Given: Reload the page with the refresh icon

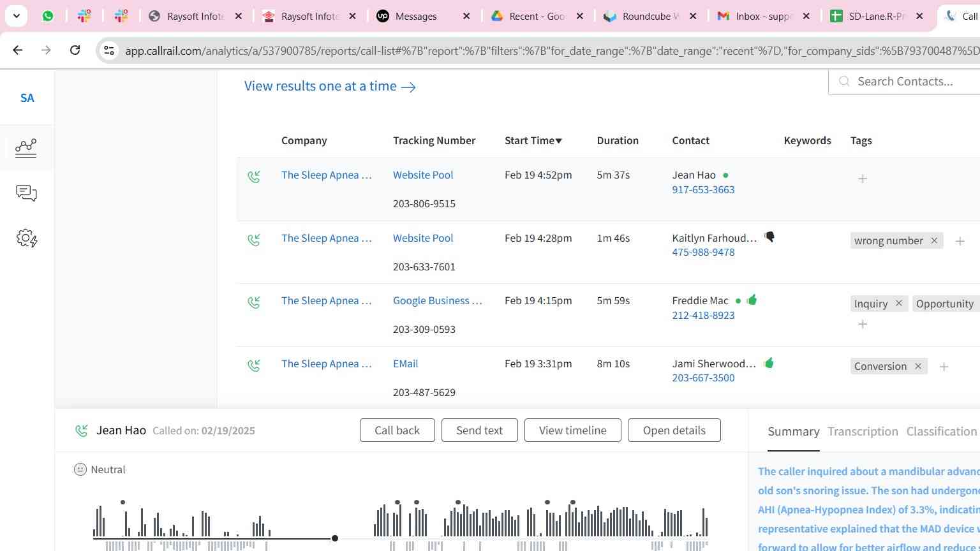Looking at the screenshot, I should point(75,50).
